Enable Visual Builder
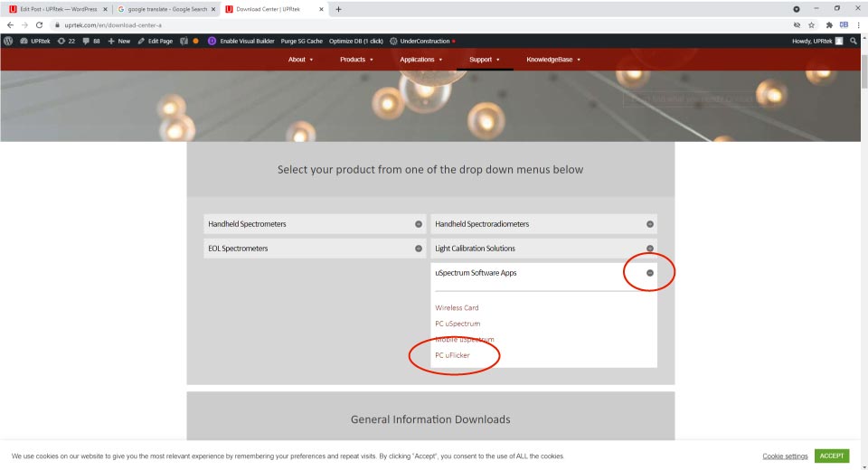 pos(241,41)
